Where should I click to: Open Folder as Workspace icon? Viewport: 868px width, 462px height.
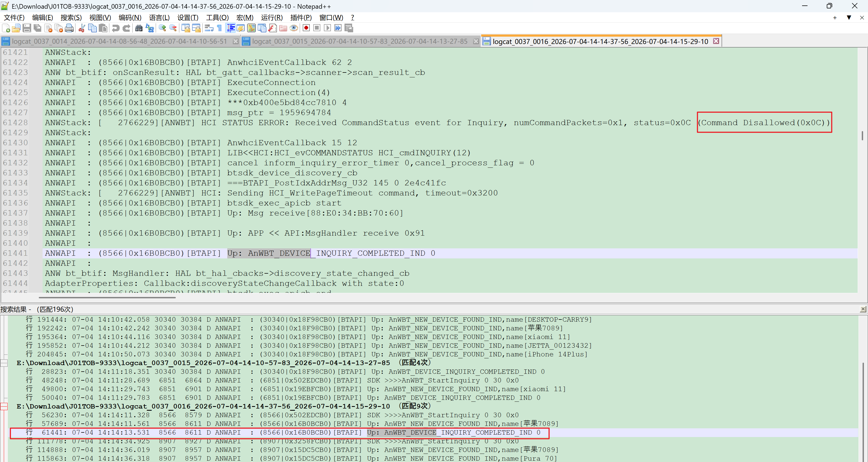click(x=283, y=28)
